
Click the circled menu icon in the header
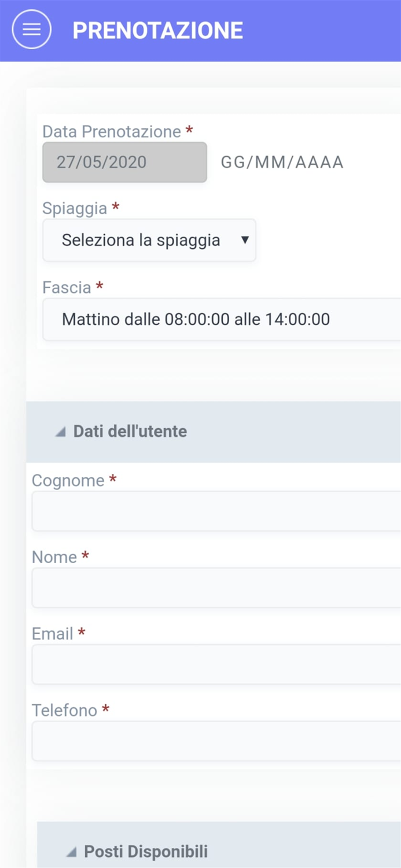(31, 29)
